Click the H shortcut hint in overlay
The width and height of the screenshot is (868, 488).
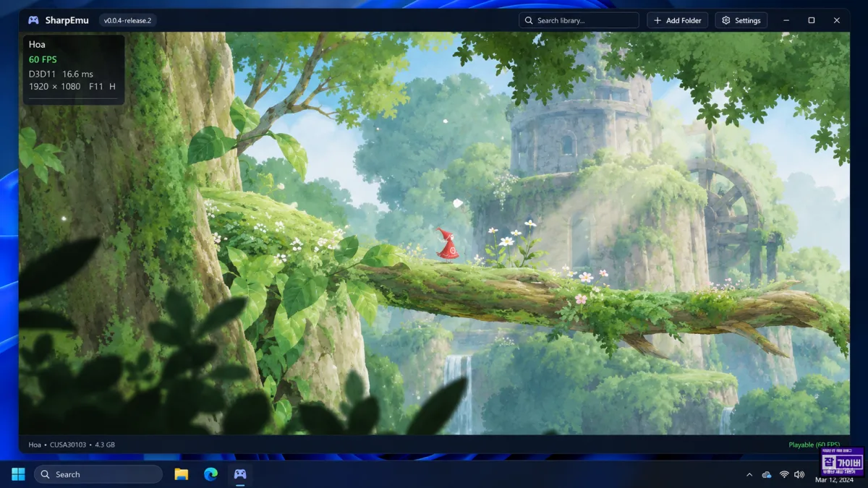click(x=112, y=87)
